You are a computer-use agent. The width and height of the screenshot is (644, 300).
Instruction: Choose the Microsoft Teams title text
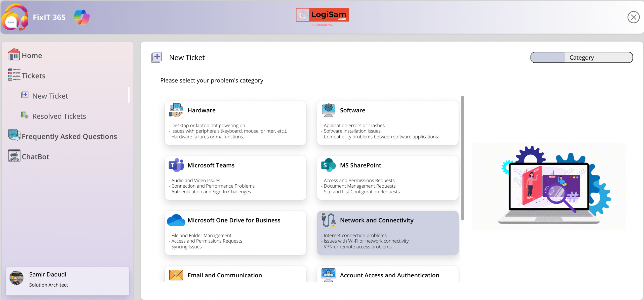[x=211, y=165]
